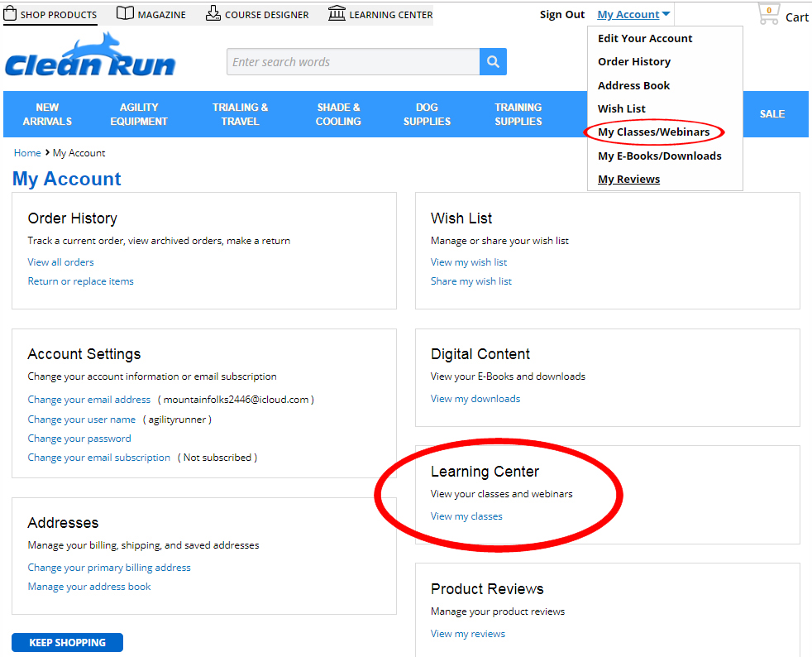
Task: Click the View my classes link
Action: pos(466,516)
